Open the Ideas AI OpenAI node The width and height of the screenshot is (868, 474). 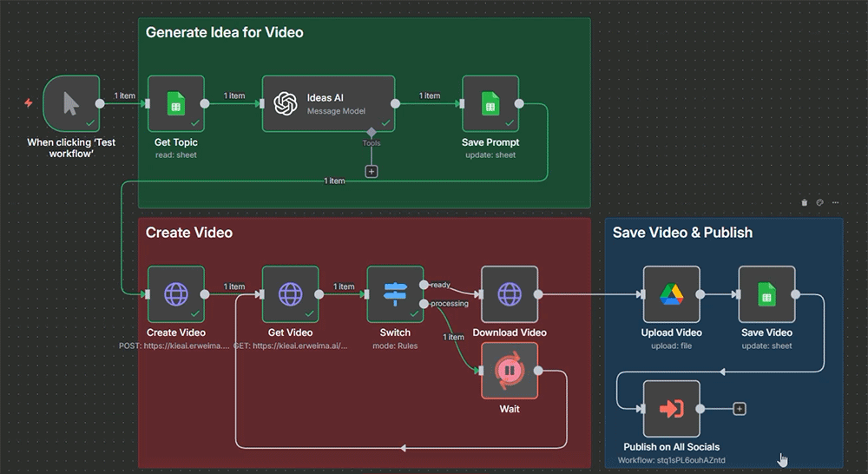[328, 104]
